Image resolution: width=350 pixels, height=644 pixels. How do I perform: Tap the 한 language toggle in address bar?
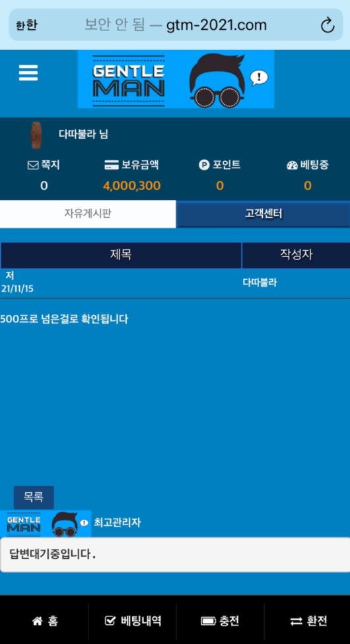point(26,26)
